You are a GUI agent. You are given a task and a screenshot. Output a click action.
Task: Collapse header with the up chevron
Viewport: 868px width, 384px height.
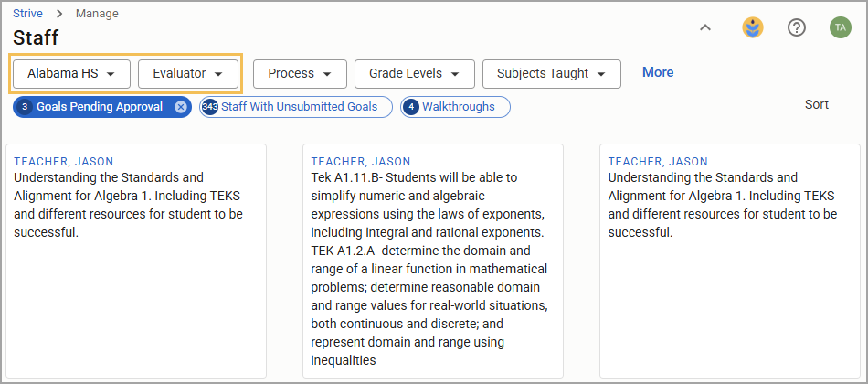click(x=704, y=27)
